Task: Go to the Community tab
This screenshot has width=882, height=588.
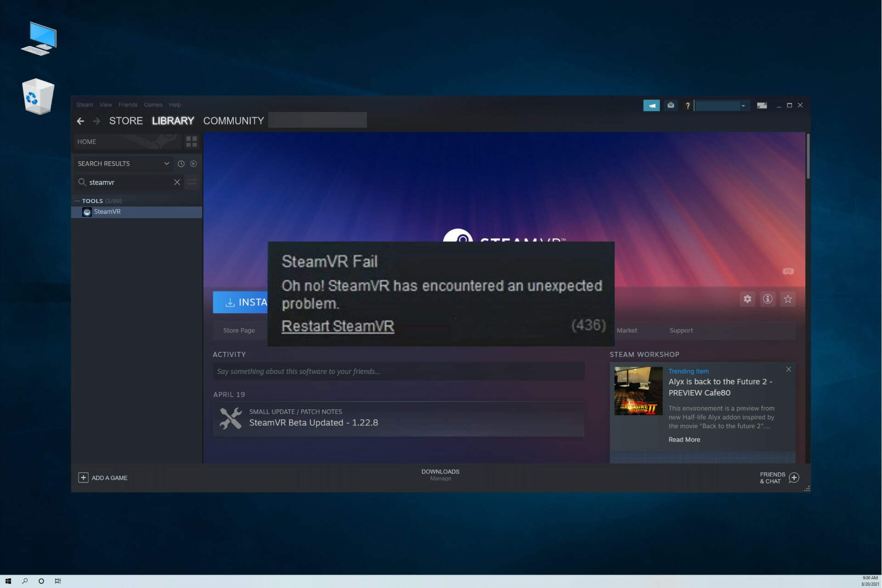Action: click(x=233, y=121)
